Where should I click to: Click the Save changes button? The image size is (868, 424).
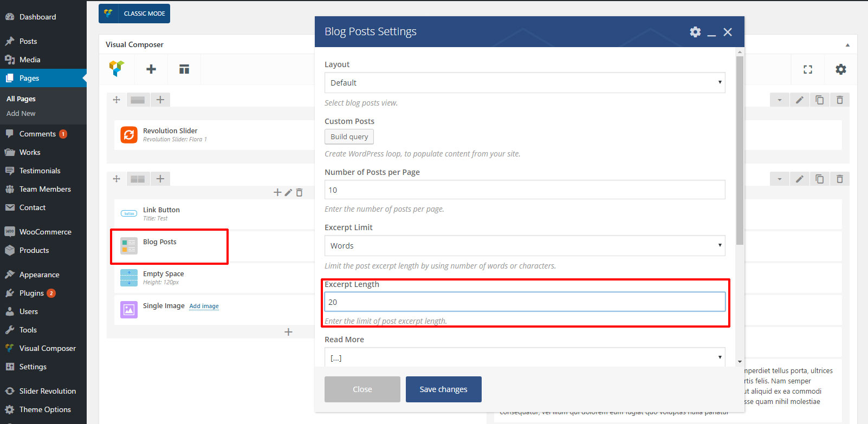pos(443,389)
